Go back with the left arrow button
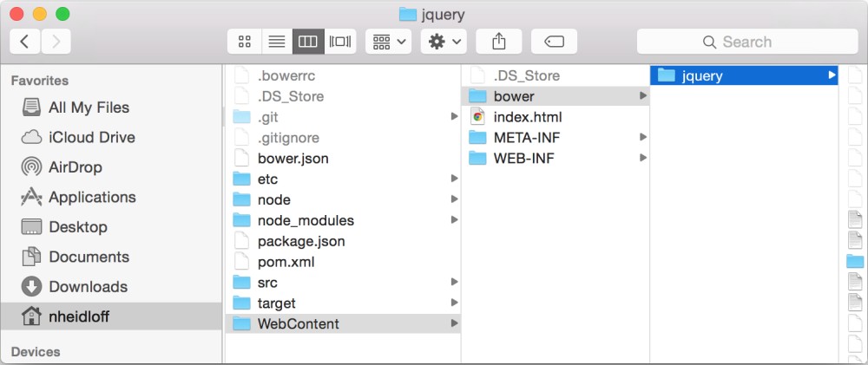 pos(25,42)
